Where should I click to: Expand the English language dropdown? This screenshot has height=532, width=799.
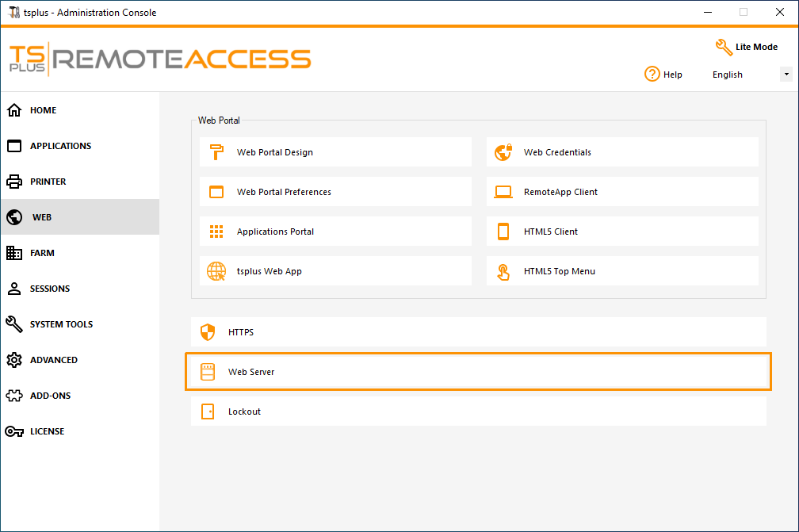click(786, 74)
